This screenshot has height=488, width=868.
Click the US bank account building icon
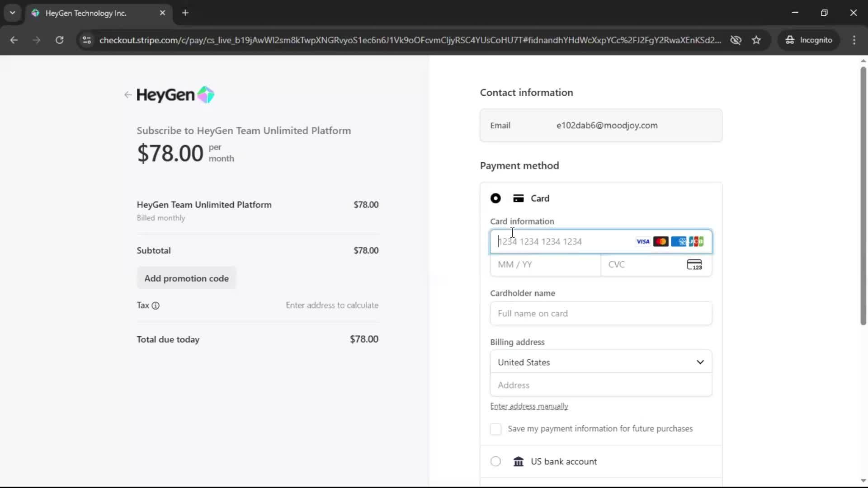(518, 461)
